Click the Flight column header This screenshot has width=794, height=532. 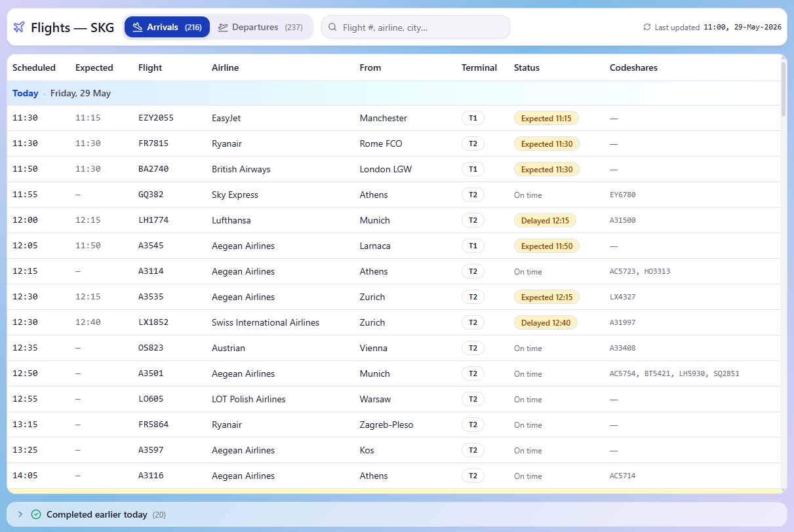pyautogui.click(x=150, y=67)
